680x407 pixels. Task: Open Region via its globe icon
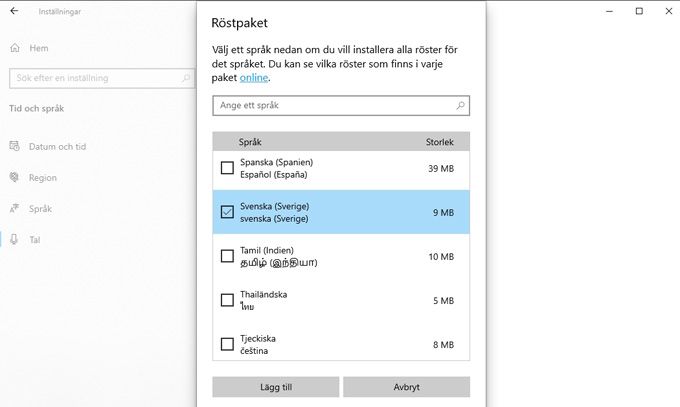14,177
